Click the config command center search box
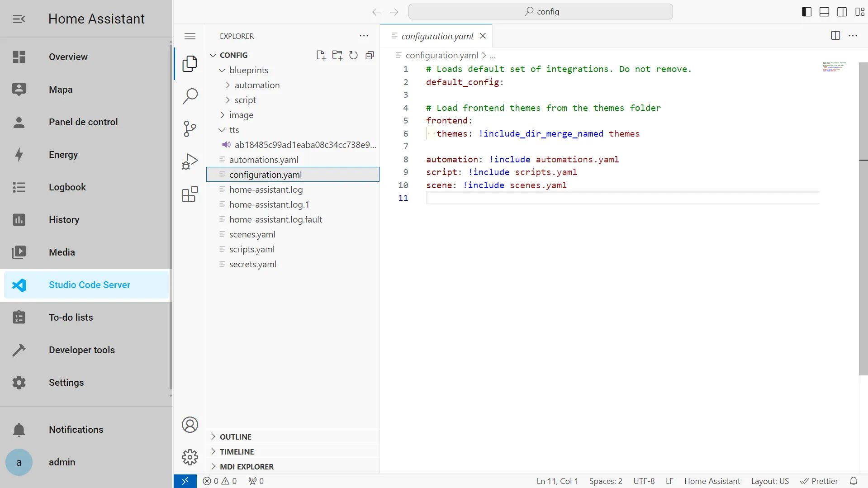Image resolution: width=868 pixels, height=488 pixels. pos(541,12)
